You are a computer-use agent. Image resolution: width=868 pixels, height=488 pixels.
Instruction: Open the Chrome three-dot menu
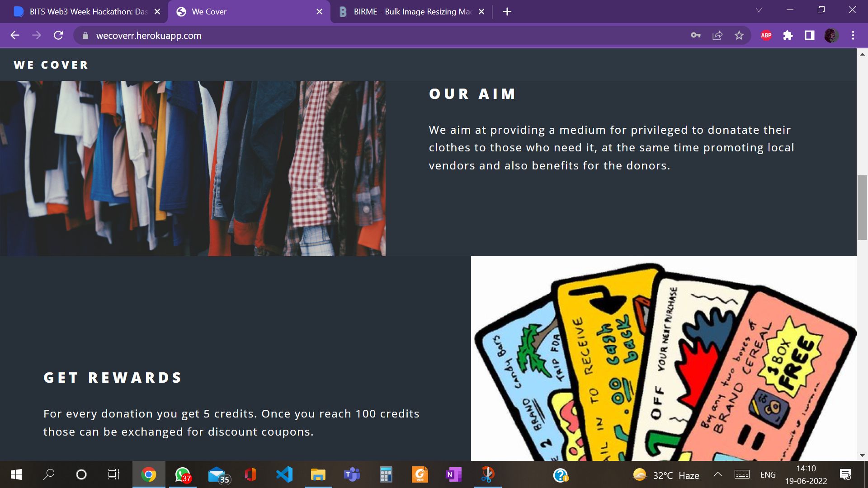(x=853, y=35)
